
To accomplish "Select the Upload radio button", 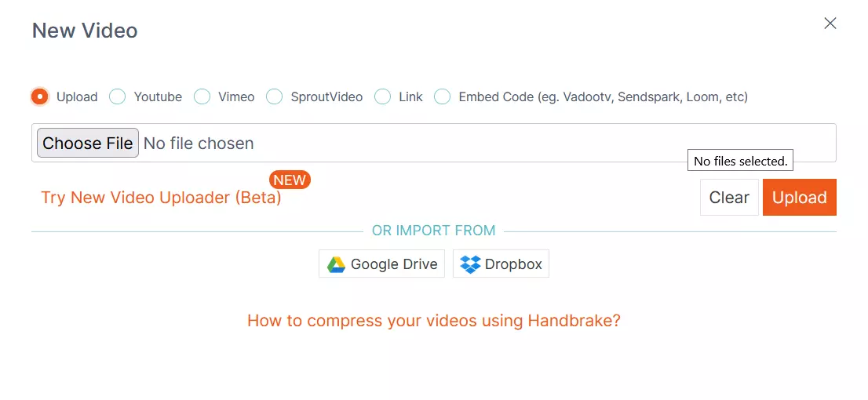I will click(x=40, y=96).
